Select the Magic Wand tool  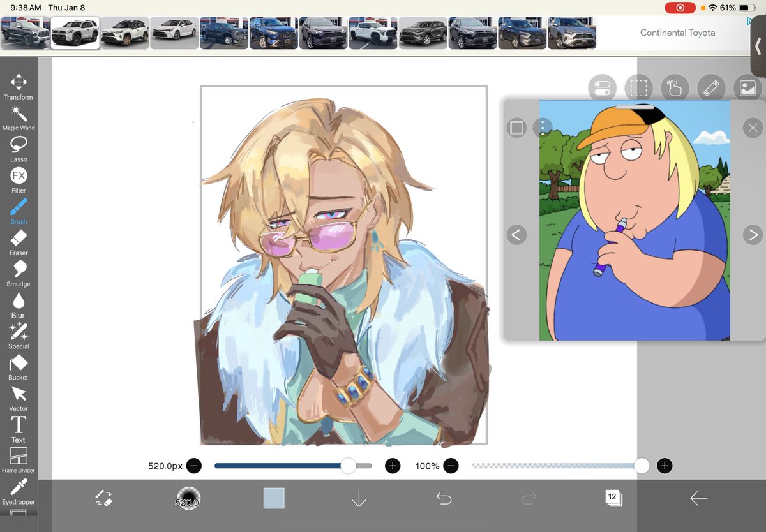coord(19,115)
